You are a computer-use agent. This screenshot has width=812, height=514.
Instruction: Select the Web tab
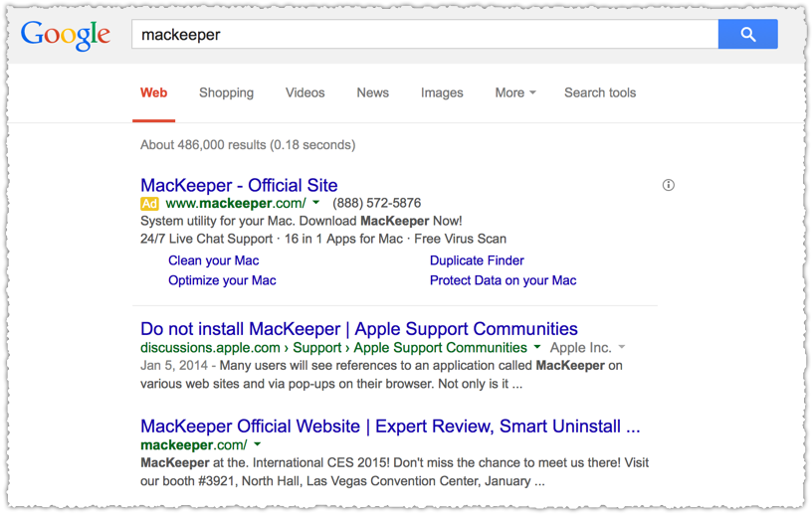[x=154, y=92]
